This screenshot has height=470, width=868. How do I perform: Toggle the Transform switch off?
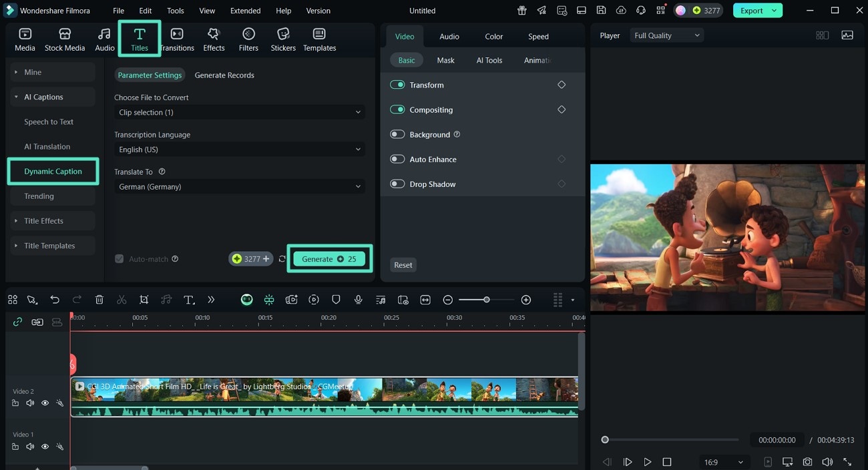397,85
